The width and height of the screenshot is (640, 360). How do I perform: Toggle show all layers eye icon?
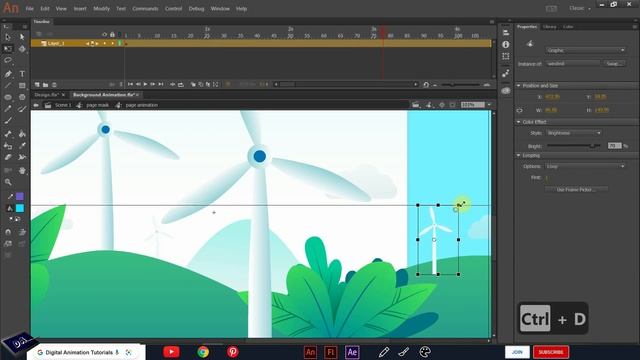[x=104, y=35]
